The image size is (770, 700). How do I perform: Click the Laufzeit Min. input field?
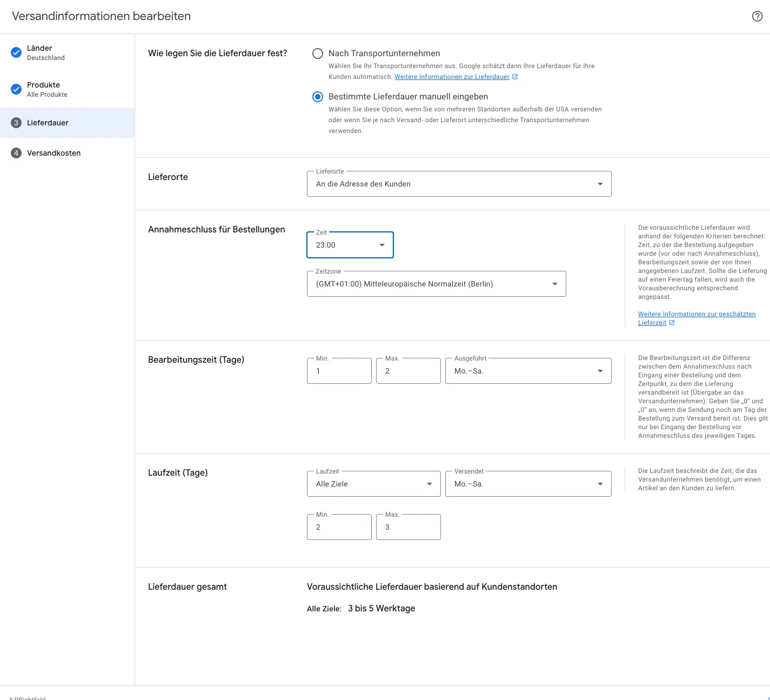tap(339, 527)
